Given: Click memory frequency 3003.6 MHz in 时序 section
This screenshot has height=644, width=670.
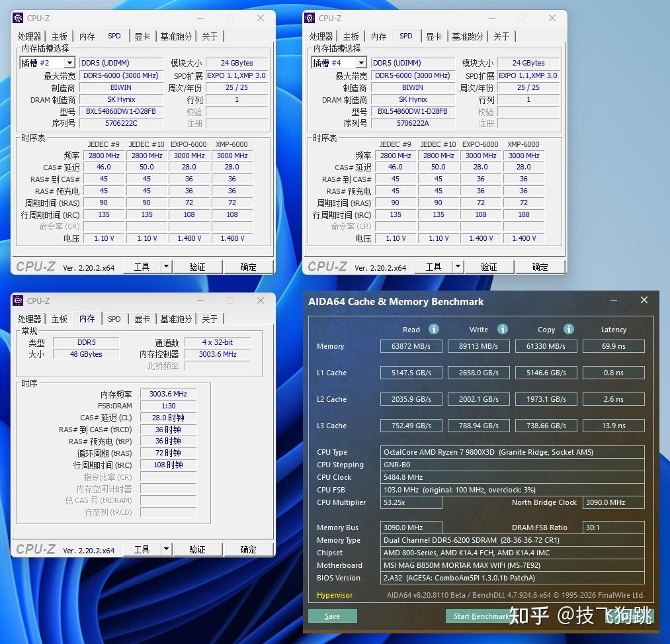Looking at the screenshot, I should [169, 394].
